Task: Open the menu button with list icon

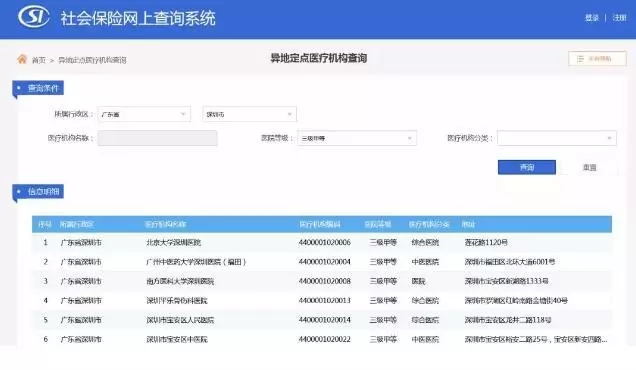Action: tap(597, 59)
